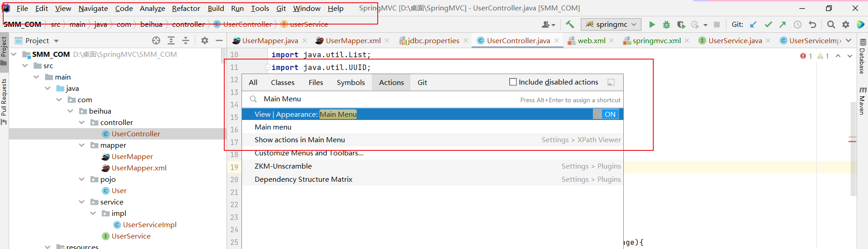
Task: Toggle the Project side tab
Action: click(4, 50)
